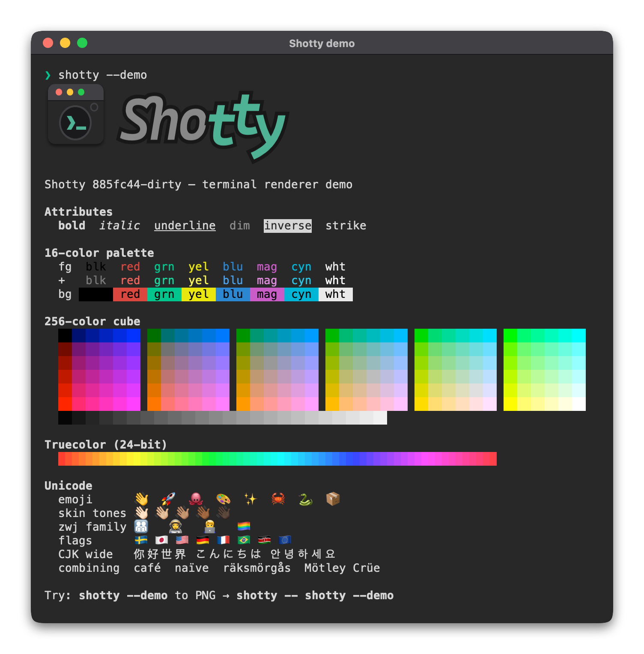Select the United States flag
Image resolution: width=644 pixels, height=654 pixels.
click(182, 540)
